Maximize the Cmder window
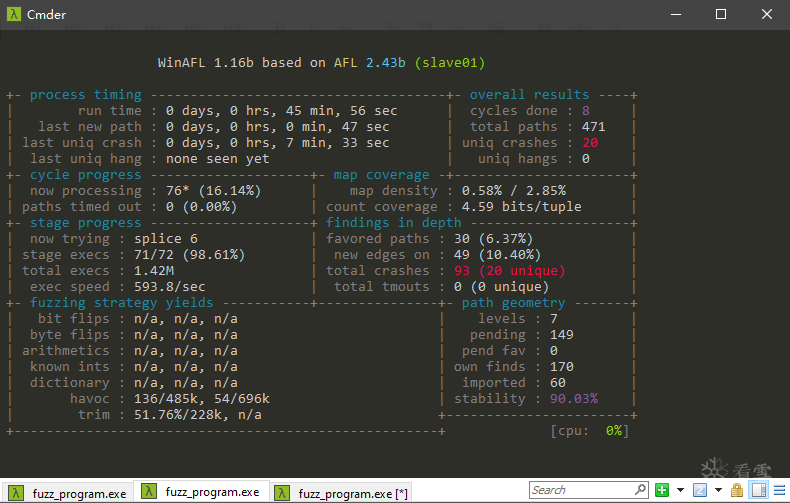790x503 pixels. (x=721, y=14)
